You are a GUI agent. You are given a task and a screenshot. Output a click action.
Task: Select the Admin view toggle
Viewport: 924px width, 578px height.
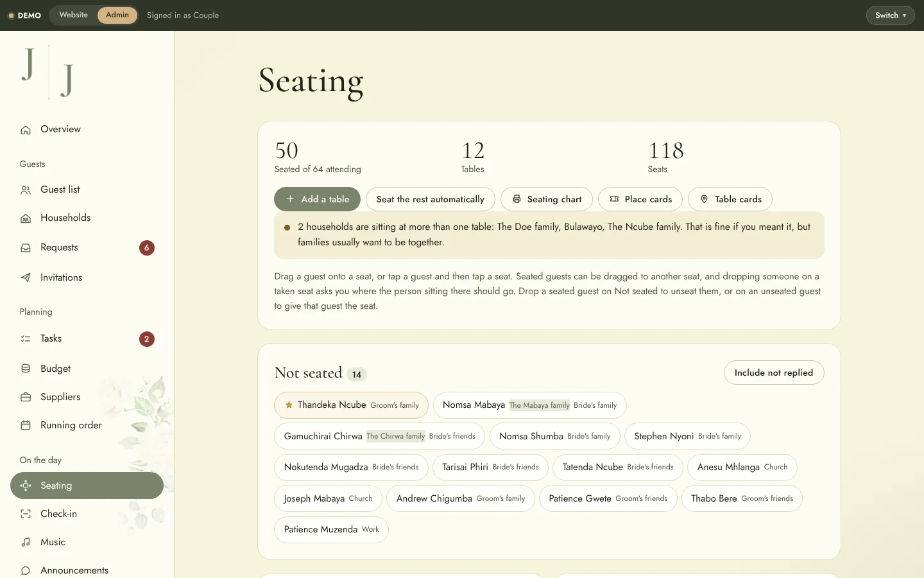pos(117,15)
